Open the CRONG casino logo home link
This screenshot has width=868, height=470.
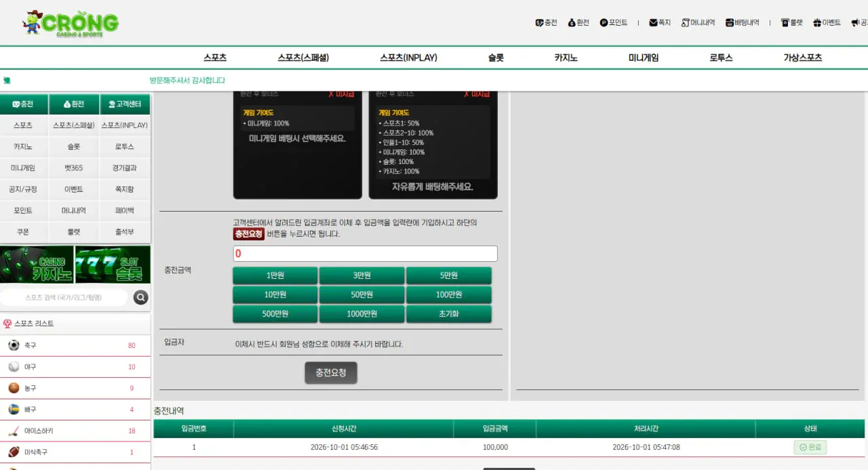(70, 23)
